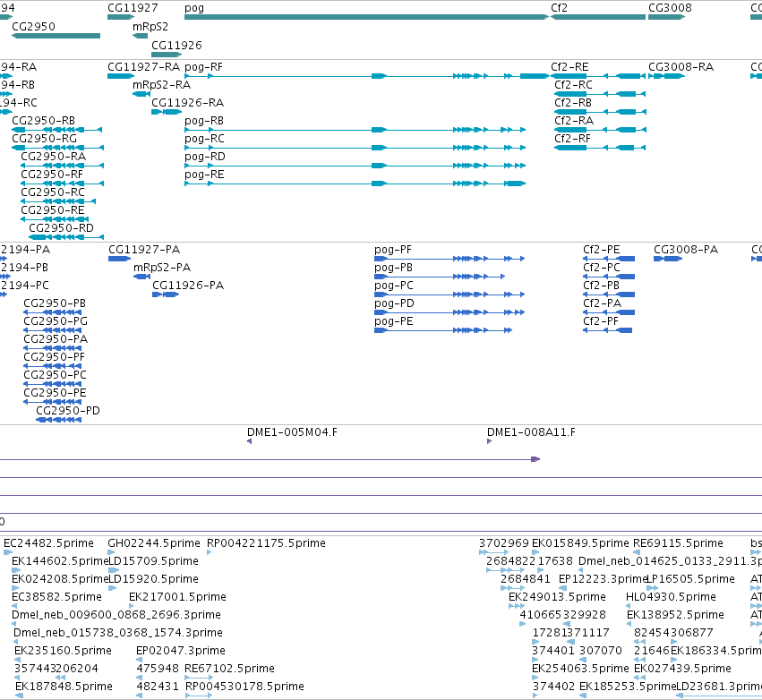This screenshot has width=762, height=700.
Task: Select the CG2950 gene label
Action: (33, 27)
